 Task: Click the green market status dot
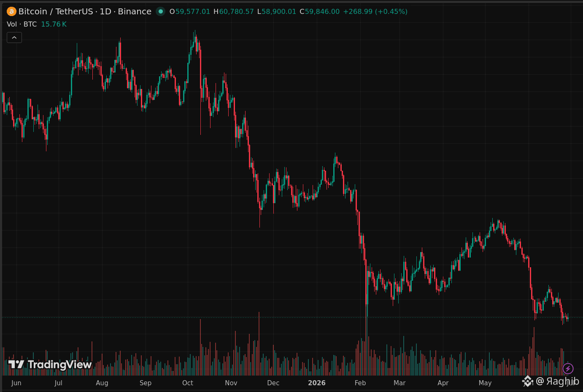160,11
